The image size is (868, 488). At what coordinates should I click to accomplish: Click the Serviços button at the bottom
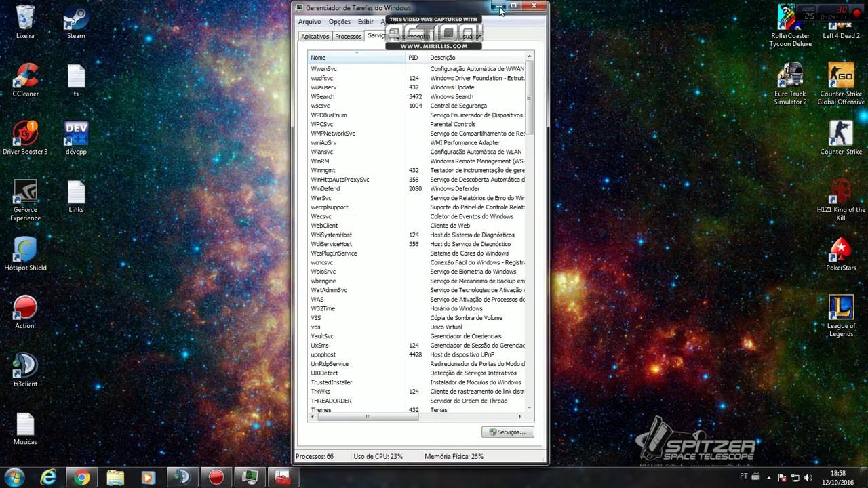coord(507,432)
